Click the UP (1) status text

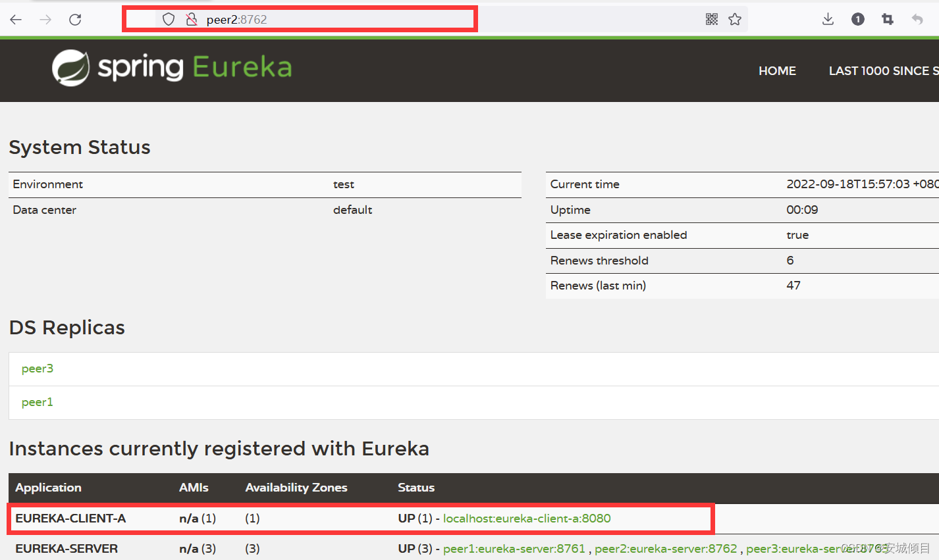(x=415, y=519)
